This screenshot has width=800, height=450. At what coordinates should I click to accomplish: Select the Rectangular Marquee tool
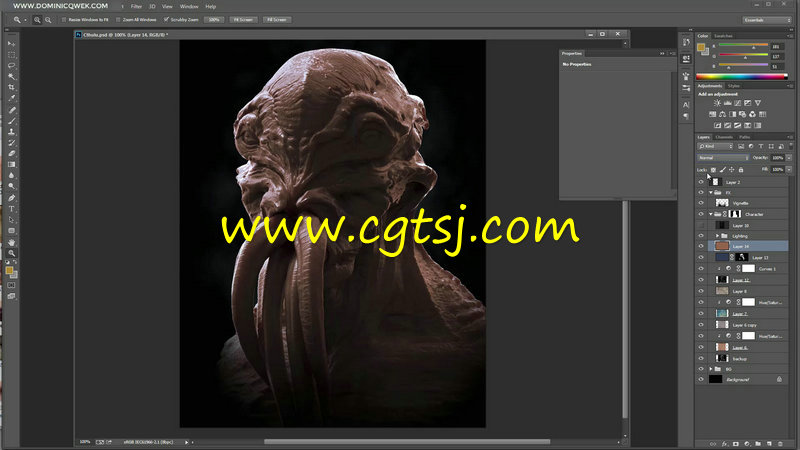[x=11, y=55]
